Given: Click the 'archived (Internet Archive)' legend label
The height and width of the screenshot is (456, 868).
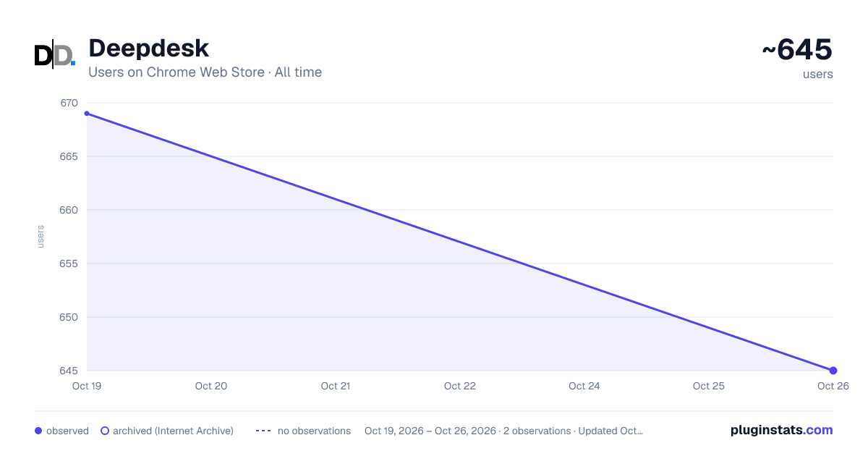Looking at the screenshot, I should click(x=173, y=431).
